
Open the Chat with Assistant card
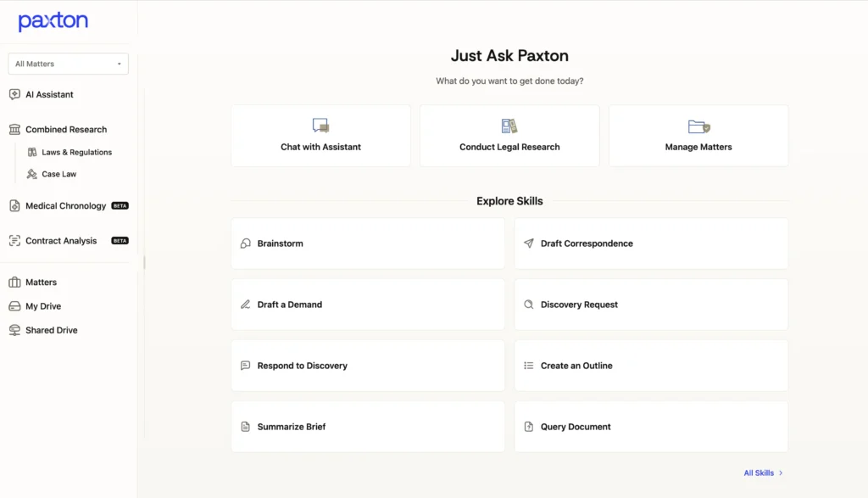pos(321,136)
